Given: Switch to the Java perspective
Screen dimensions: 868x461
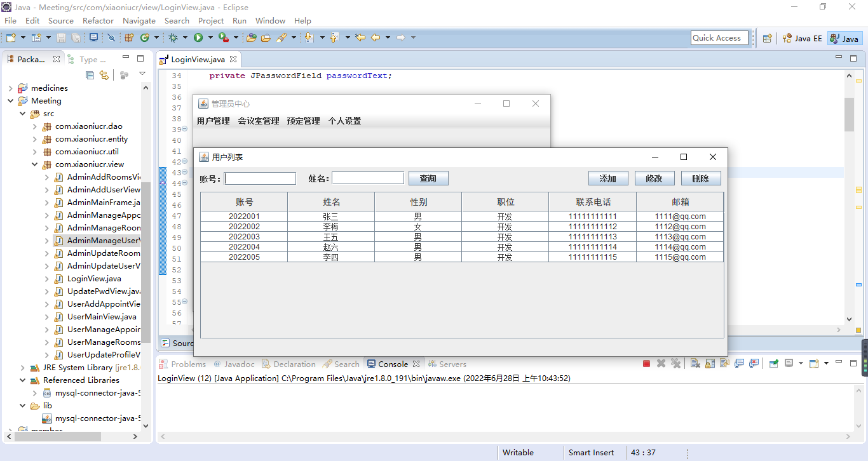Looking at the screenshot, I should pos(844,38).
